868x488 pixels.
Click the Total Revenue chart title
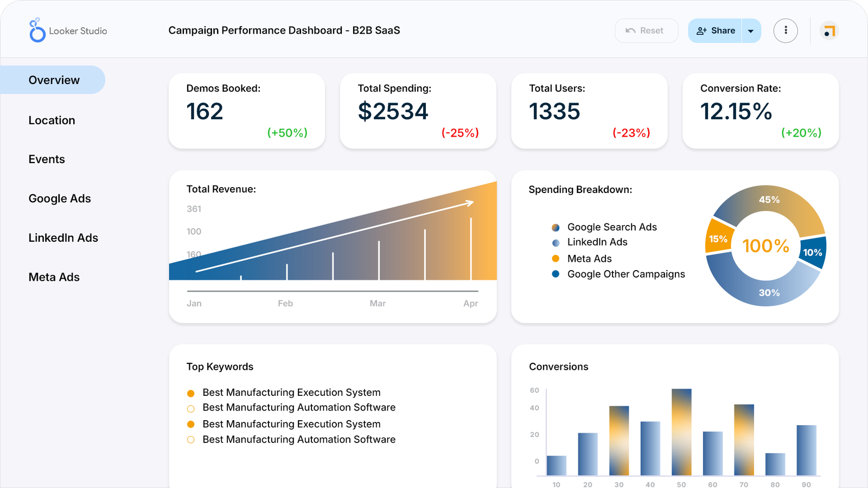click(x=221, y=189)
